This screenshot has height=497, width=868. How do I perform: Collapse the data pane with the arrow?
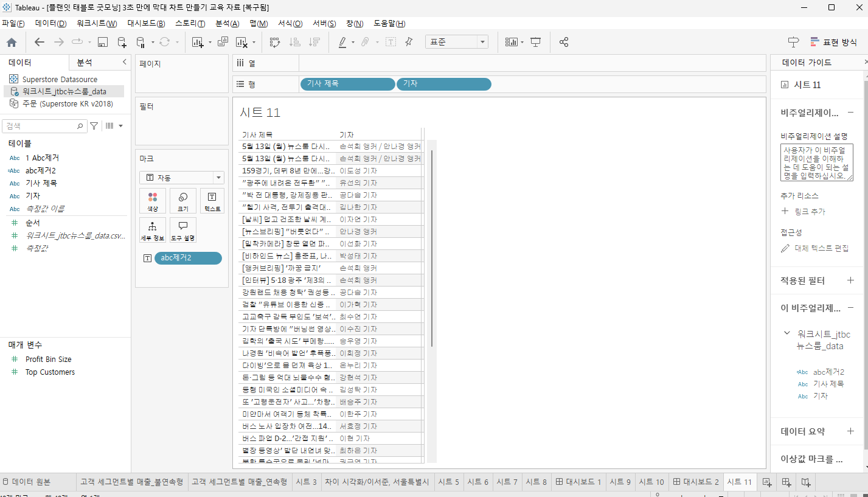click(x=124, y=62)
